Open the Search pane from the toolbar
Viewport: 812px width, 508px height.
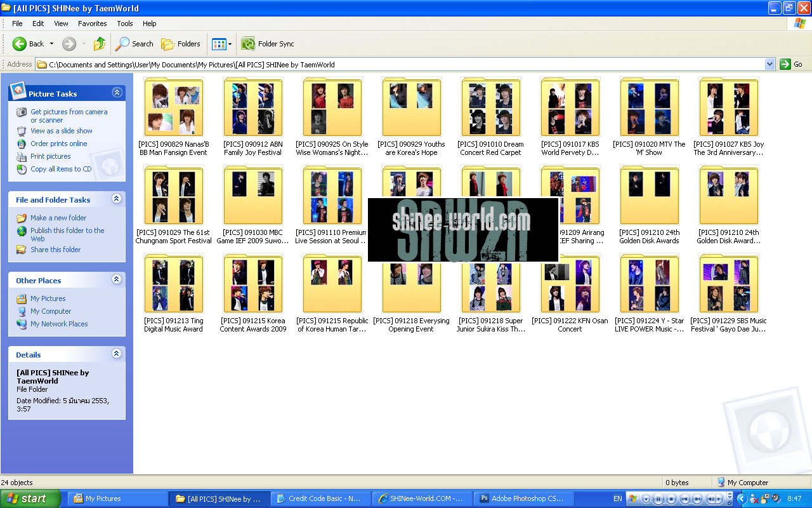(x=134, y=44)
